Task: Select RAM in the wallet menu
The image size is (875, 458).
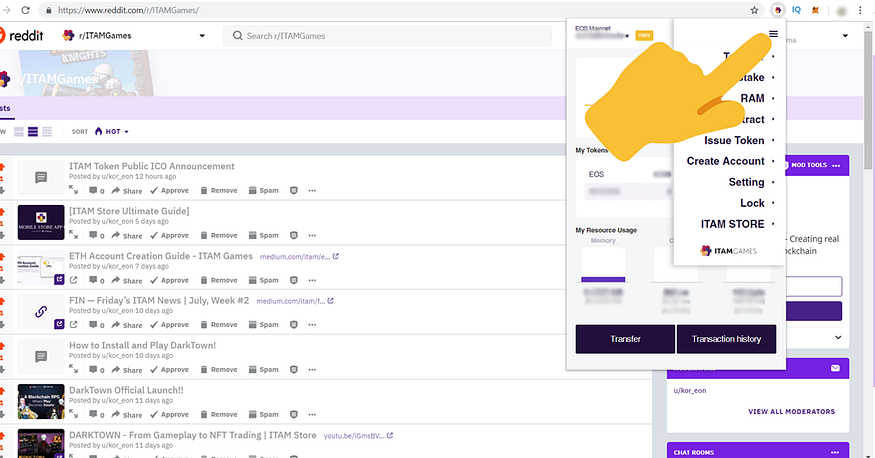Action: pos(752,98)
